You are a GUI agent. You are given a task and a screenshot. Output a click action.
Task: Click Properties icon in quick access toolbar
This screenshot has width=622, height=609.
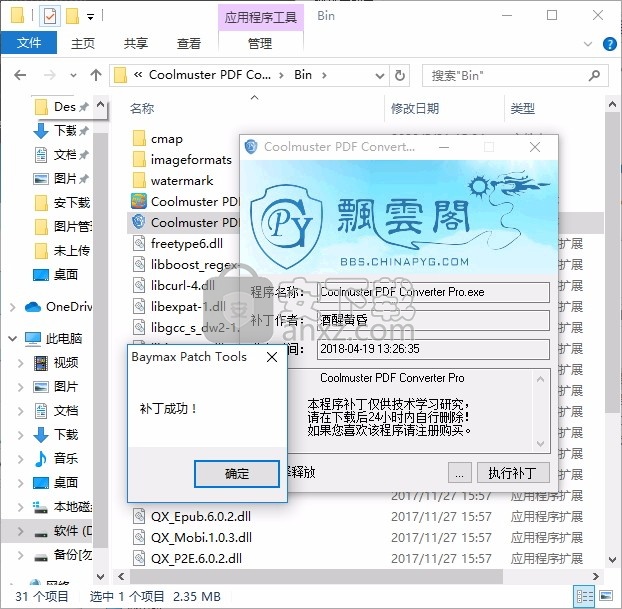click(50, 16)
